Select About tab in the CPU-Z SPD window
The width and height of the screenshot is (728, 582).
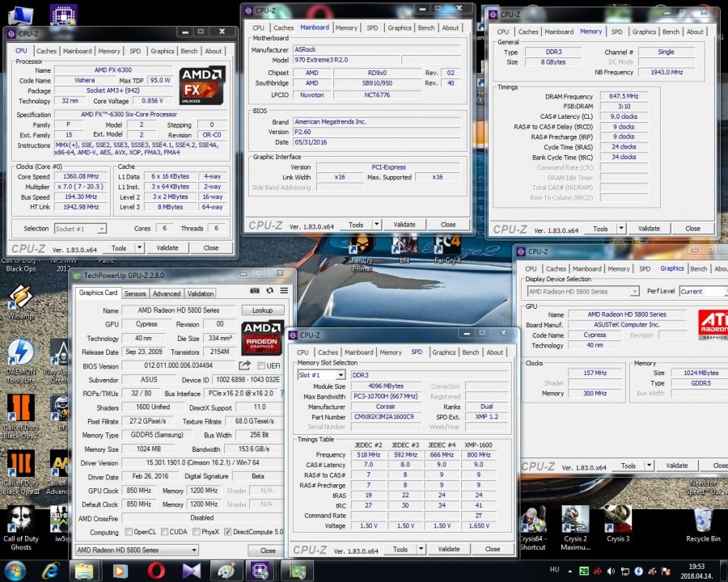(494, 352)
